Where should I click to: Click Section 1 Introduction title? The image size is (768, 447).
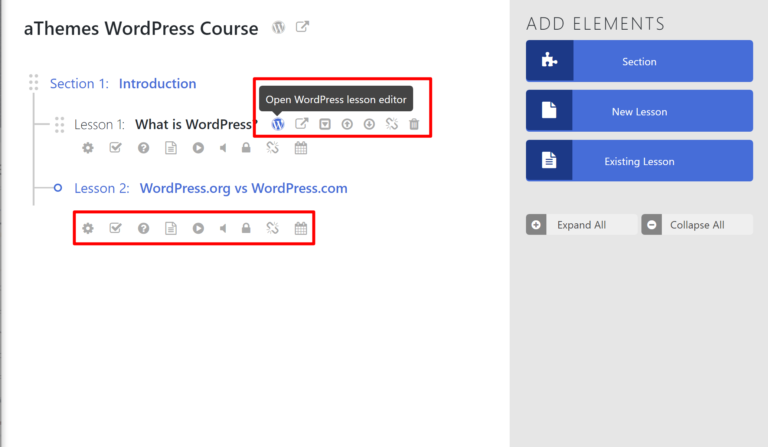click(157, 83)
